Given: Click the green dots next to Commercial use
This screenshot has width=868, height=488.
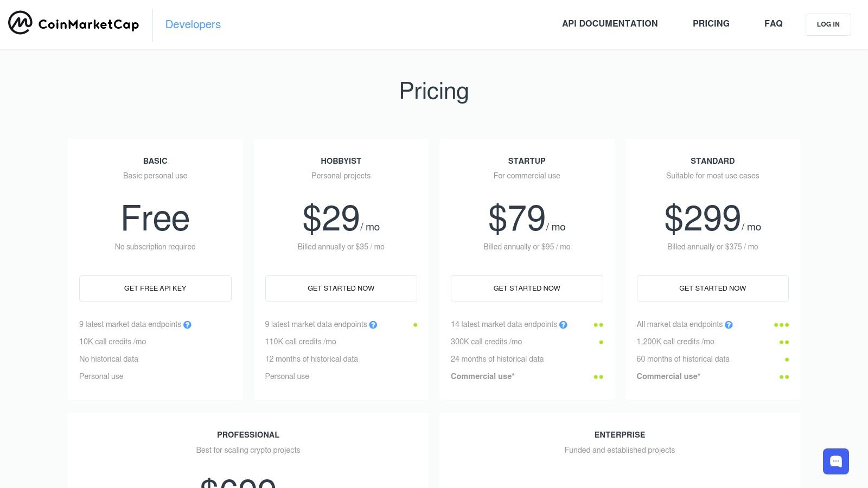Looking at the screenshot, I should point(598,377).
